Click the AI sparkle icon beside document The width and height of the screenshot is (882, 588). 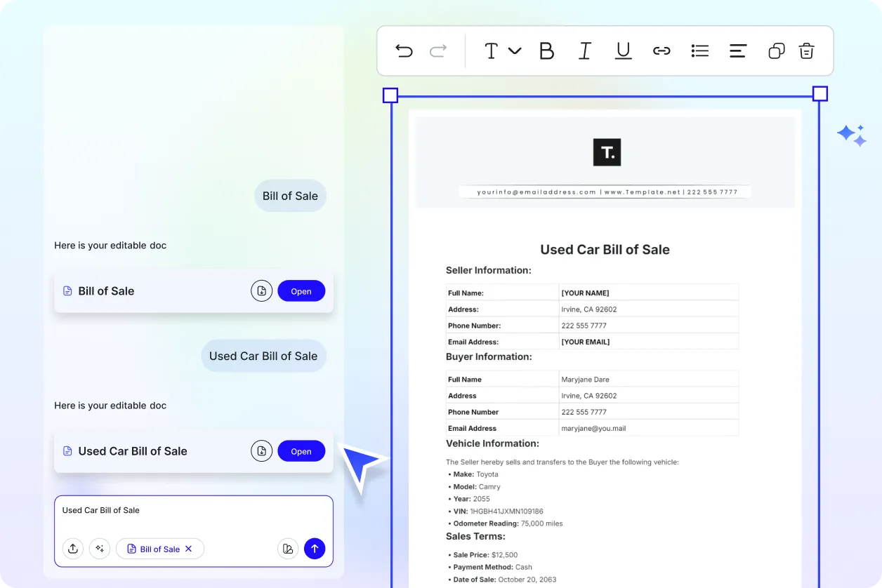click(x=852, y=135)
